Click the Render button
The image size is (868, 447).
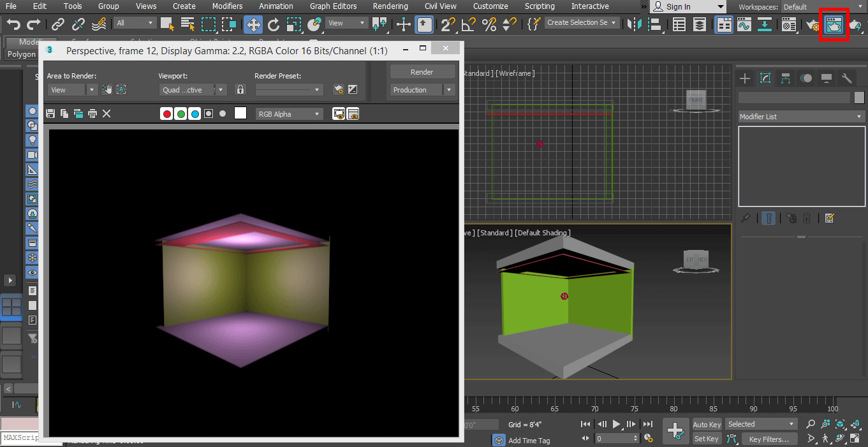click(422, 72)
